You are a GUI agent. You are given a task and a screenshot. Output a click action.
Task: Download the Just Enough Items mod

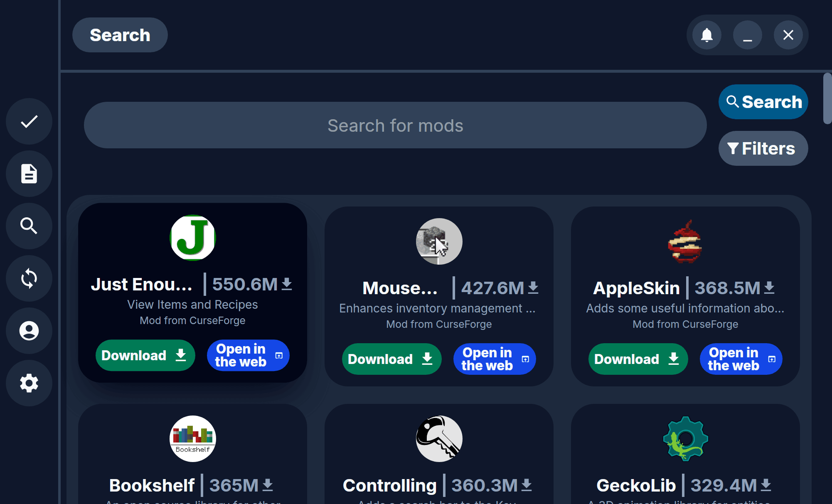coord(145,355)
